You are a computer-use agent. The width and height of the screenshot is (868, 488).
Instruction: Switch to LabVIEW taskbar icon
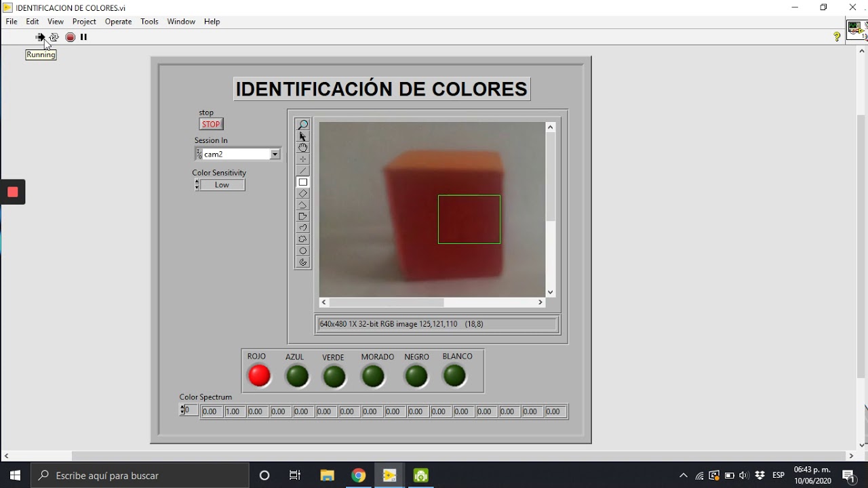pyautogui.click(x=389, y=475)
